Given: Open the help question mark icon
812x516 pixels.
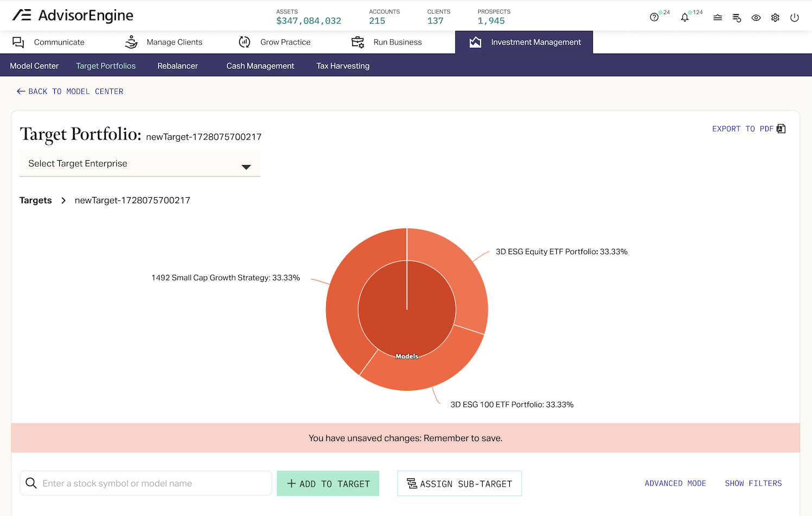Looking at the screenshot, I should pyautogui.click(x=654, y=17).
